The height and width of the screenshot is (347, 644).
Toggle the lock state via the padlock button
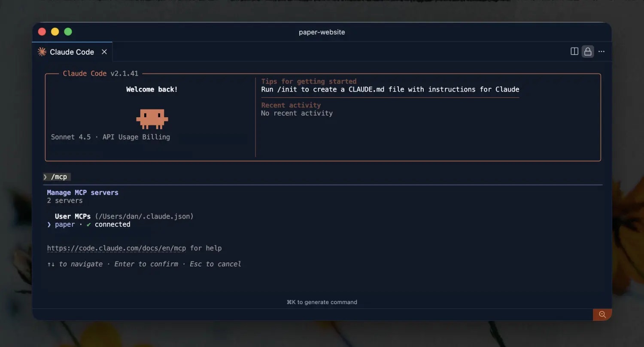tap(588, 51)
